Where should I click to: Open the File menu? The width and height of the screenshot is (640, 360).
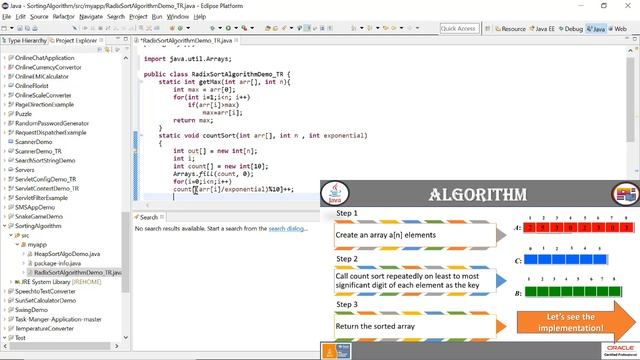point(7,17)
